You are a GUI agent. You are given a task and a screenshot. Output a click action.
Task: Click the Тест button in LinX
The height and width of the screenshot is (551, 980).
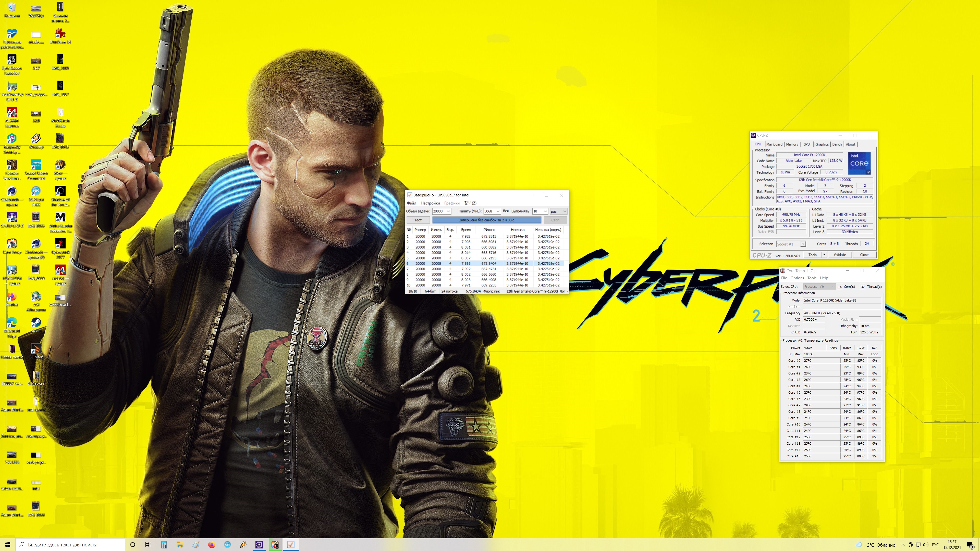(x=418, y=220)
